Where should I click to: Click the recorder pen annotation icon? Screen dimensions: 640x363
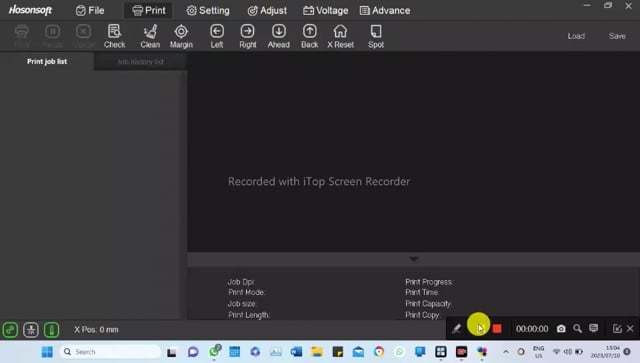456,328
